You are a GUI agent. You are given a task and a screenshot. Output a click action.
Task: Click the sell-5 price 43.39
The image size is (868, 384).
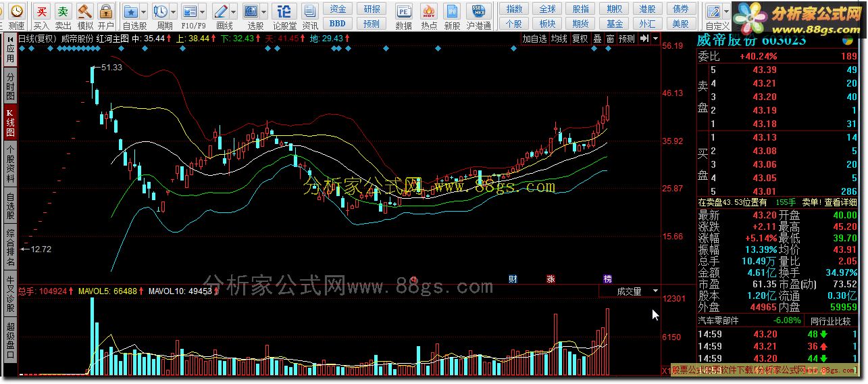pyautogui.click(x=765, y=70)
